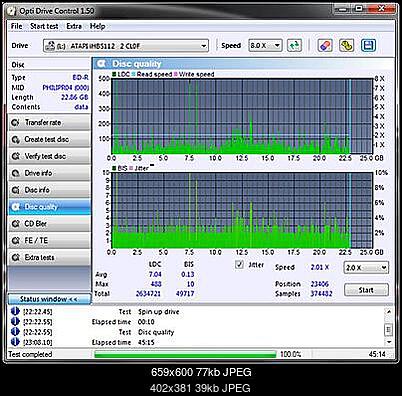Click the Transfer rate disc icon
Viewport: 402px width, 396px height.
point(15,123)
